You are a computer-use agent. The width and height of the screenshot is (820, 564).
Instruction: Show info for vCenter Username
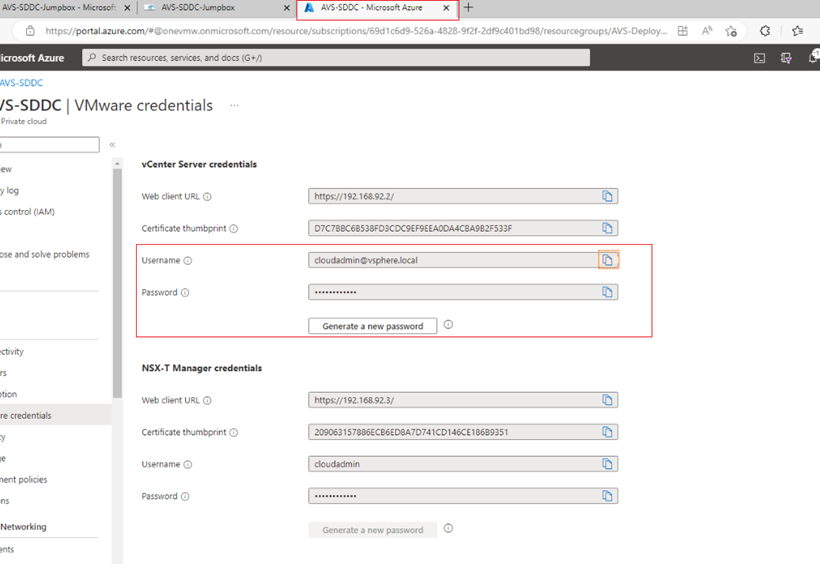coord(188,261)
